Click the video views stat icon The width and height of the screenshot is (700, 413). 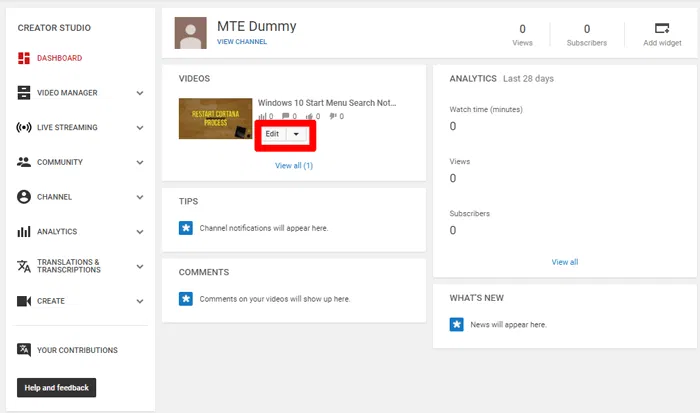pos(262,117)
